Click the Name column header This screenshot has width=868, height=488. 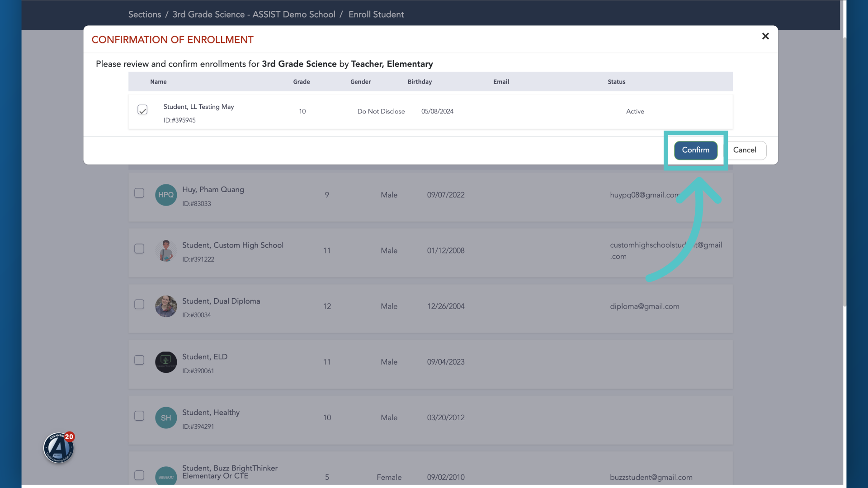point(158,82)
